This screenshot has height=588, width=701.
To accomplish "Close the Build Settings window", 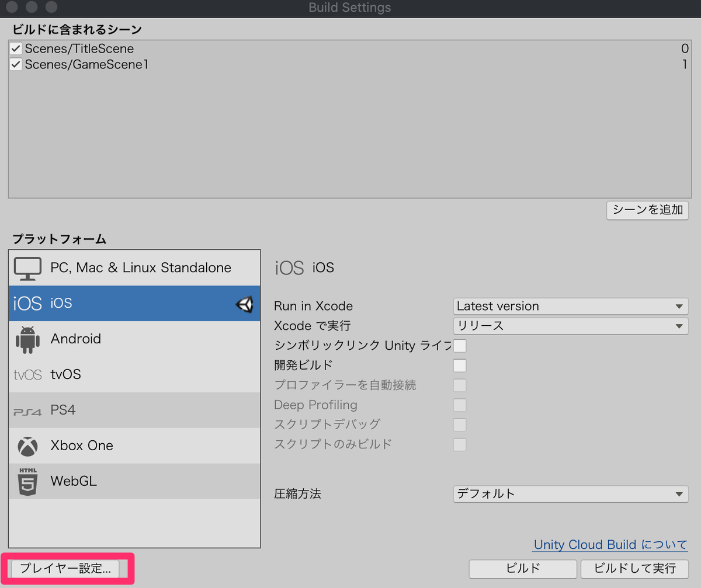I will 12,8.
